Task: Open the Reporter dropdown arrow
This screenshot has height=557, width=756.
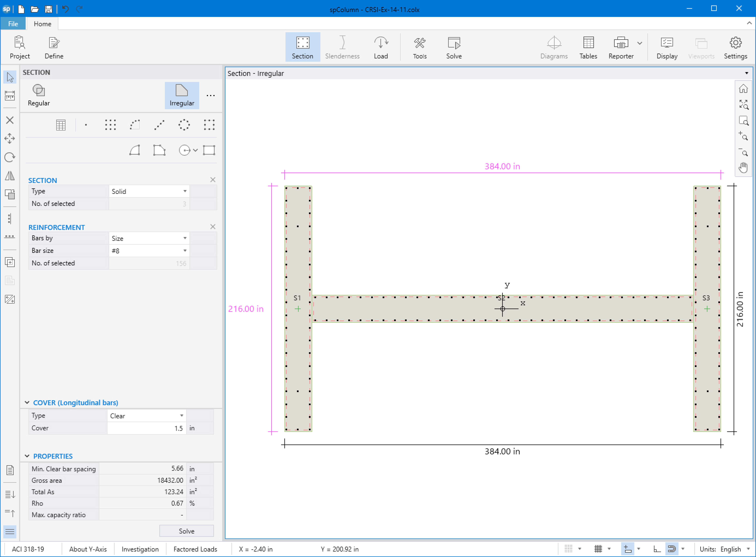Action: pyautogui.click(x=640, y=43)
